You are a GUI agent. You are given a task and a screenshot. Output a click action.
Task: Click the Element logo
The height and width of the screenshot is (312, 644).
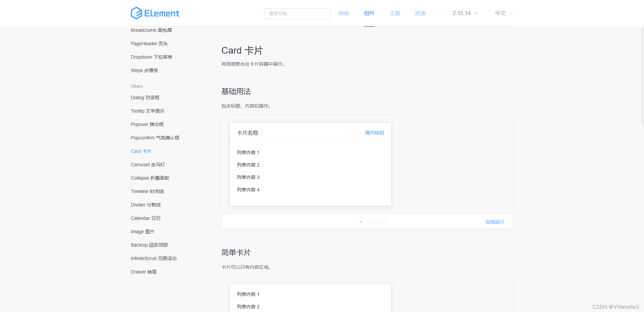click(155, 13)
